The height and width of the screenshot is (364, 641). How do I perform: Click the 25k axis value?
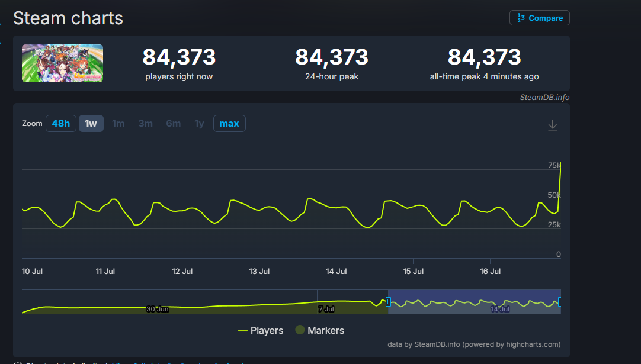coord(555,225)
